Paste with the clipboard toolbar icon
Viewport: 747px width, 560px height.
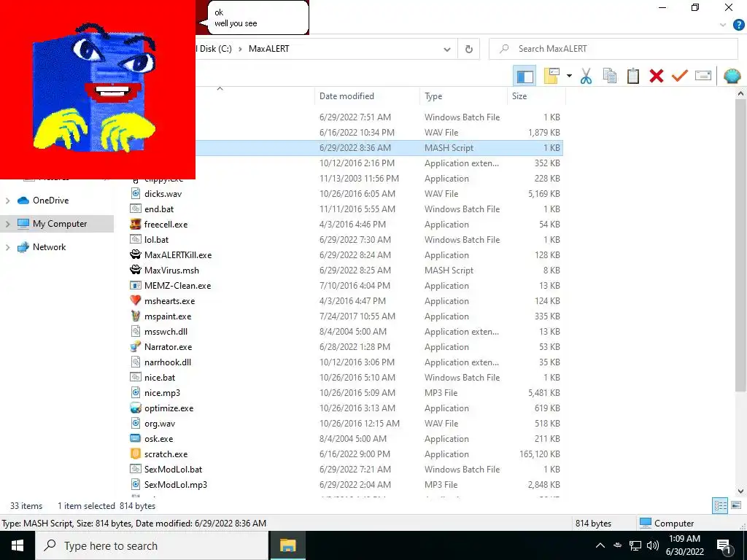[x=633, y=76]
